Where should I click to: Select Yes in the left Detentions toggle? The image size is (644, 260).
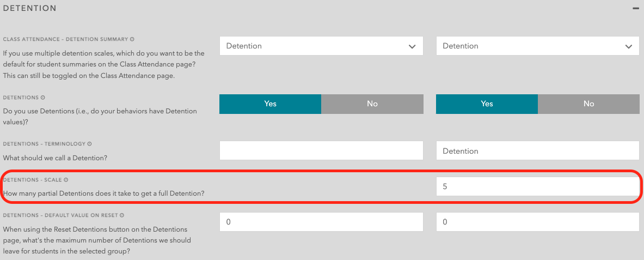(x=270, y=104)
